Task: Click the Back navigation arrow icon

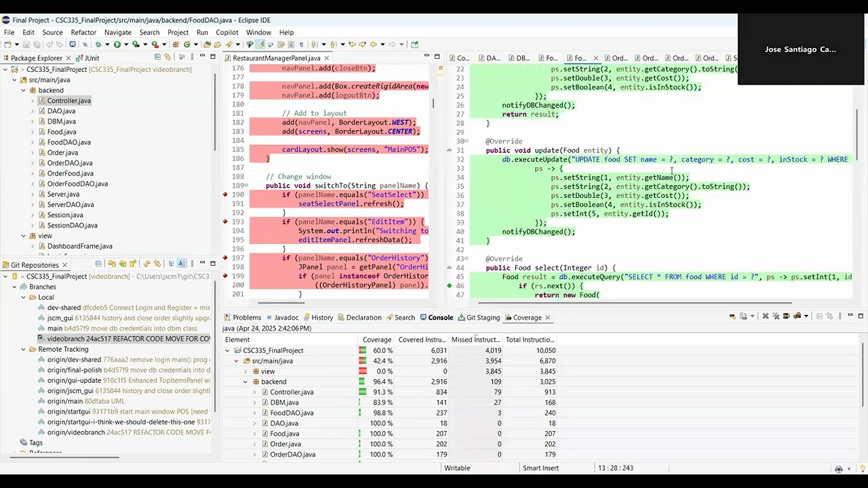Action: click(373, 44)
